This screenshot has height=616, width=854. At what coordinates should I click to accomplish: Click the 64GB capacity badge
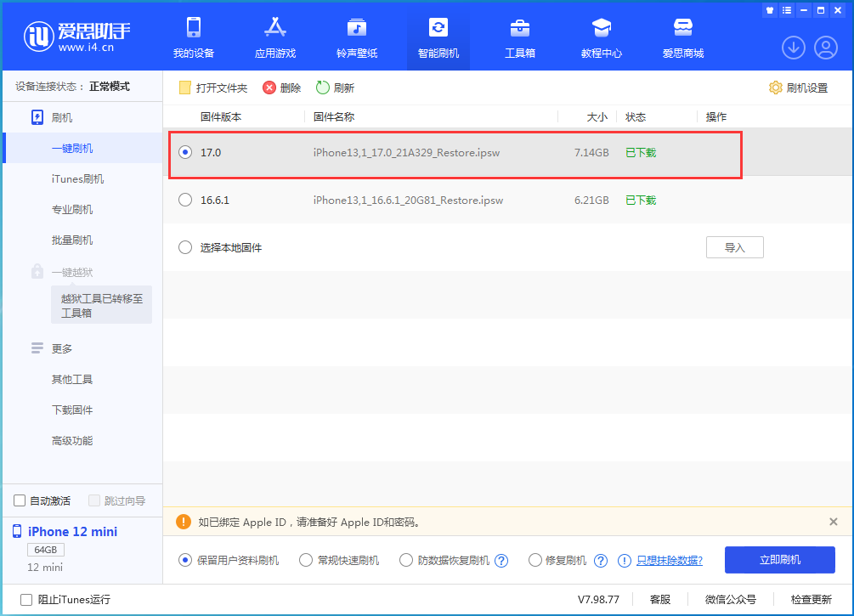coord(46,550)
